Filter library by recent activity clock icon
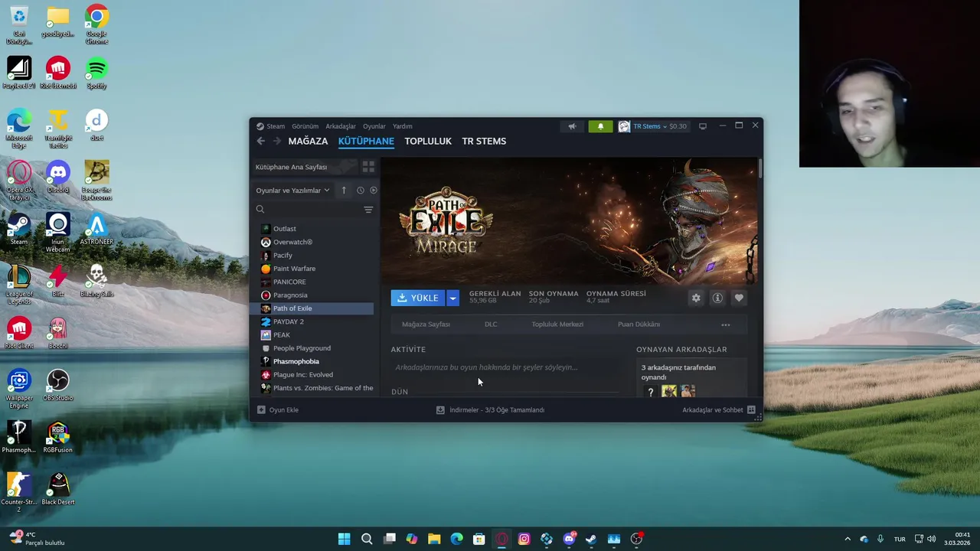Screen dimensions: 980x551 point(360,191)
